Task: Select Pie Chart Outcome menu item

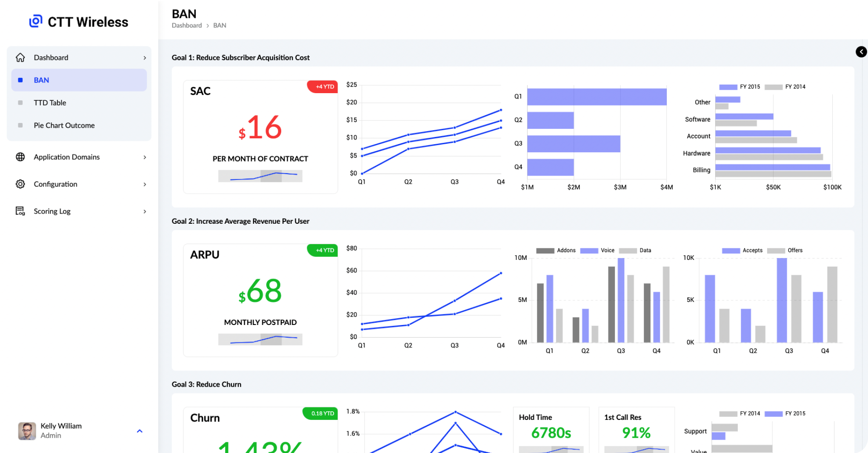Action: pos(64,125)
